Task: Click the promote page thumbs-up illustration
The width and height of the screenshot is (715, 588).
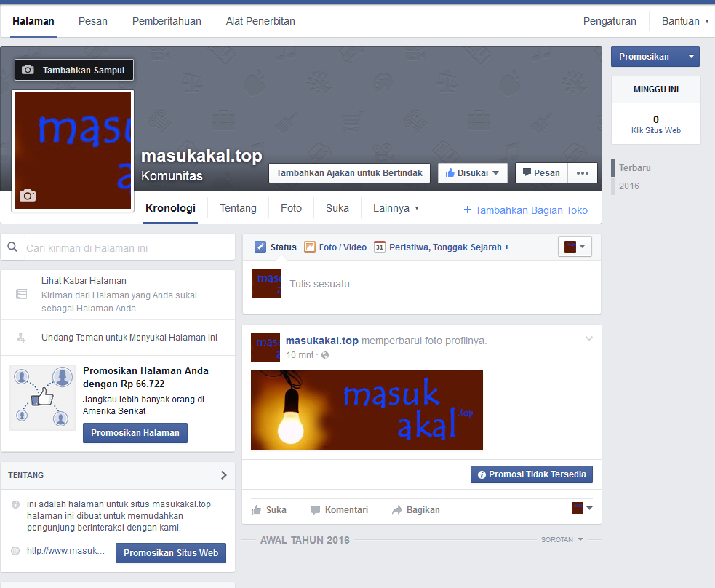Action: 42,397
